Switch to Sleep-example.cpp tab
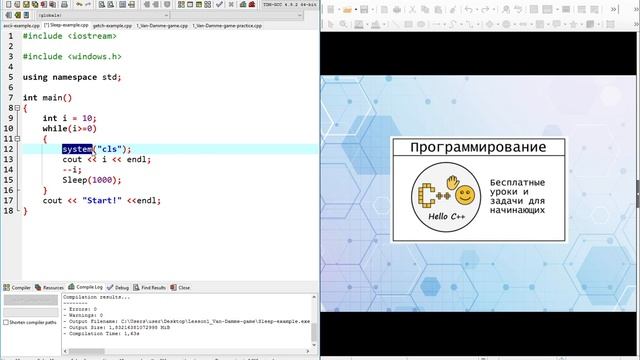The width and height of the screenshot is (640, 360). point(66,25)
